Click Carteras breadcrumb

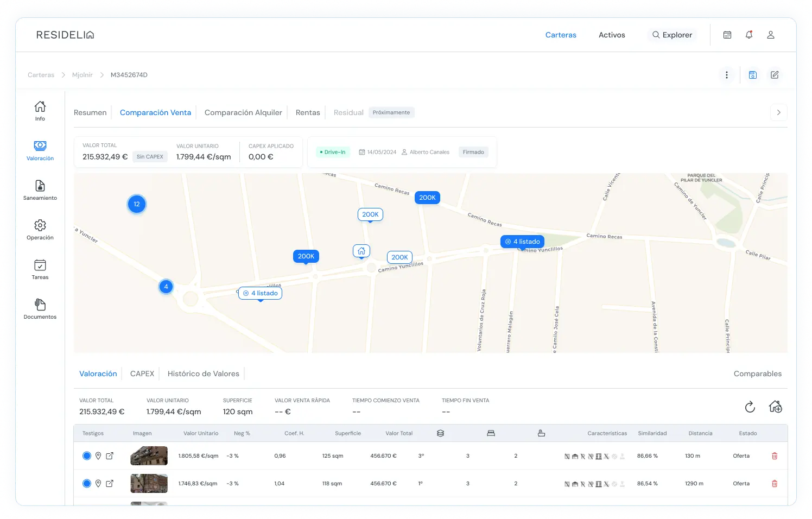(41, 75)
